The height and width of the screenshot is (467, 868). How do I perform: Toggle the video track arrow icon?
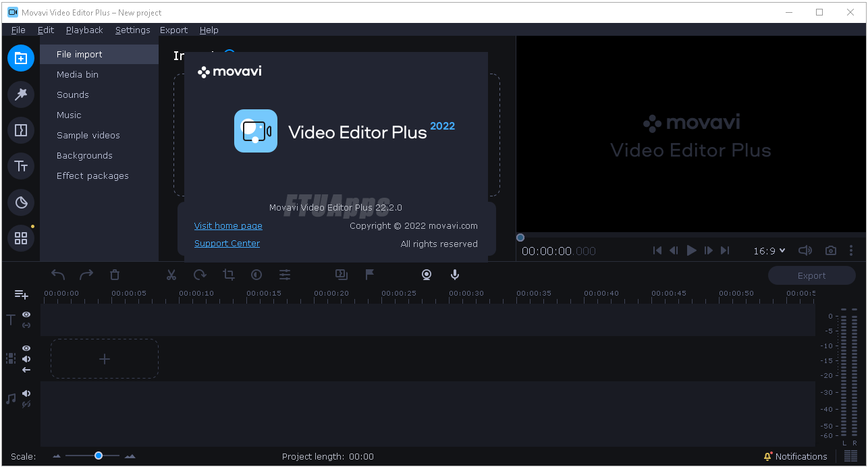pos(26,370)
